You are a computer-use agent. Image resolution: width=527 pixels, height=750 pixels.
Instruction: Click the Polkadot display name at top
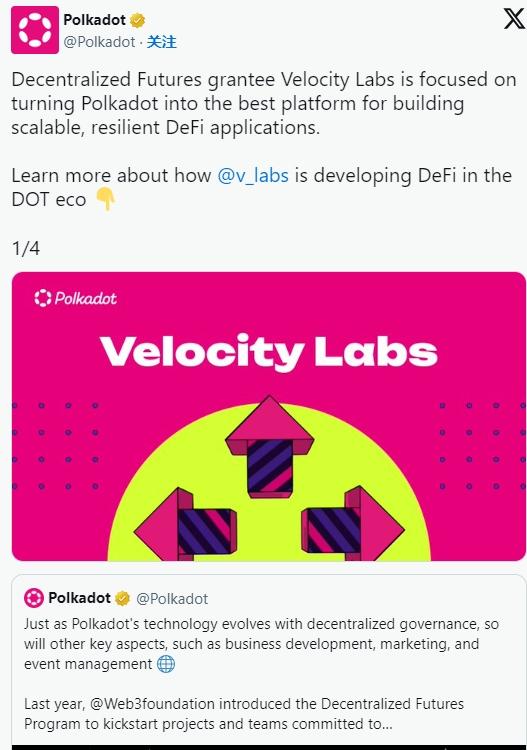coord(95,20)
